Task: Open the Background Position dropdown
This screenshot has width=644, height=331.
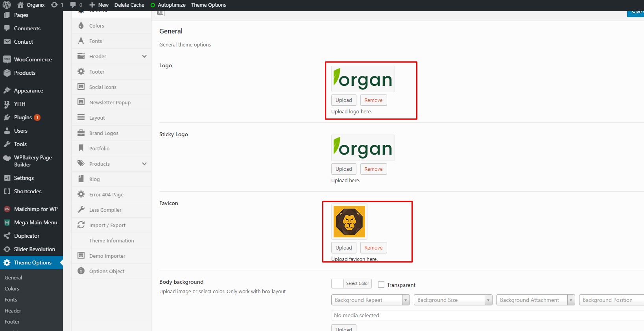Action: 611,300
